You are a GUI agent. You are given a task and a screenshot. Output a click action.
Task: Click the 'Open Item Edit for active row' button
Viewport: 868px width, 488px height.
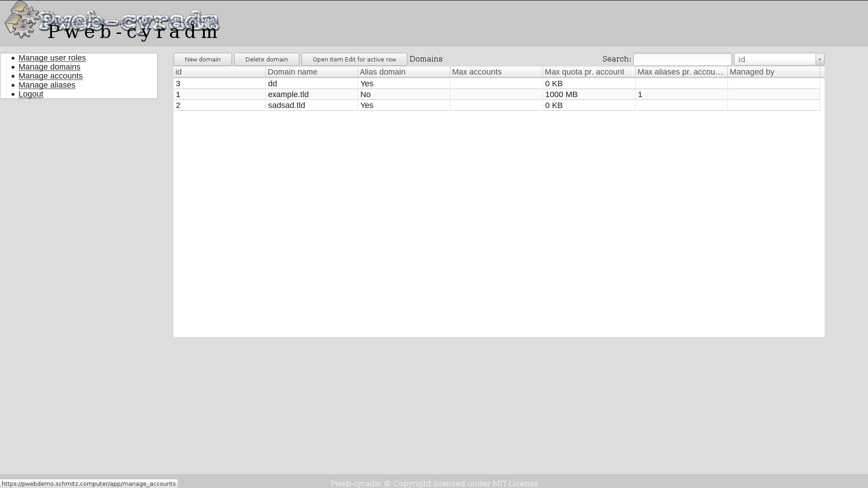tap(354, 59)
